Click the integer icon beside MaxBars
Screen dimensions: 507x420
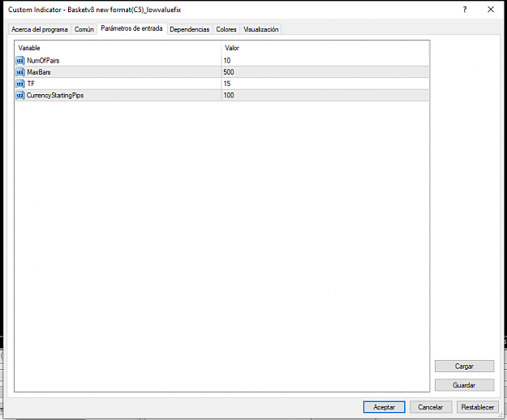pyautogui.click(x=20, y=72)
